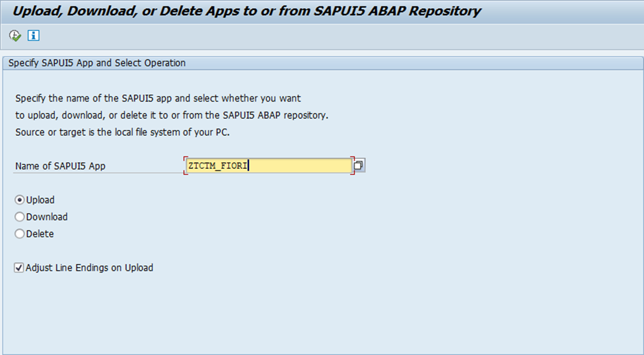The image size is (644, 355).
Task: Click the ZTCTM_FIORI text in the input field
Action: [217, 166]
